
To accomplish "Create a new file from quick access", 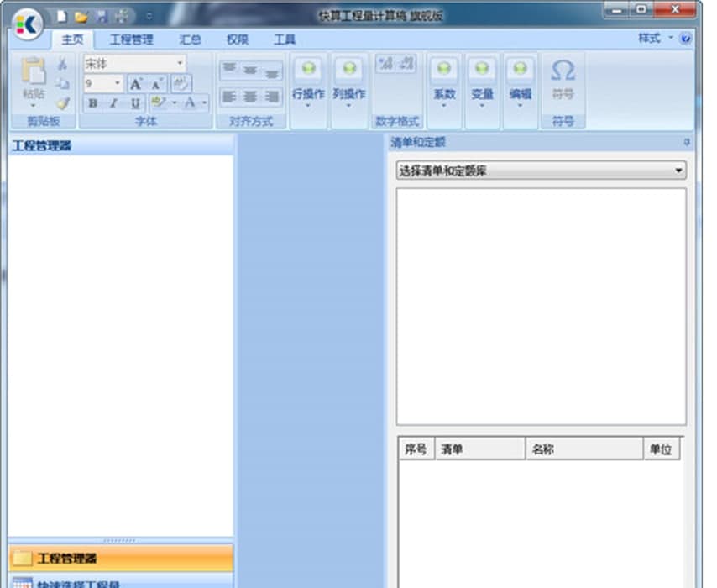I will tap(61, 17).
